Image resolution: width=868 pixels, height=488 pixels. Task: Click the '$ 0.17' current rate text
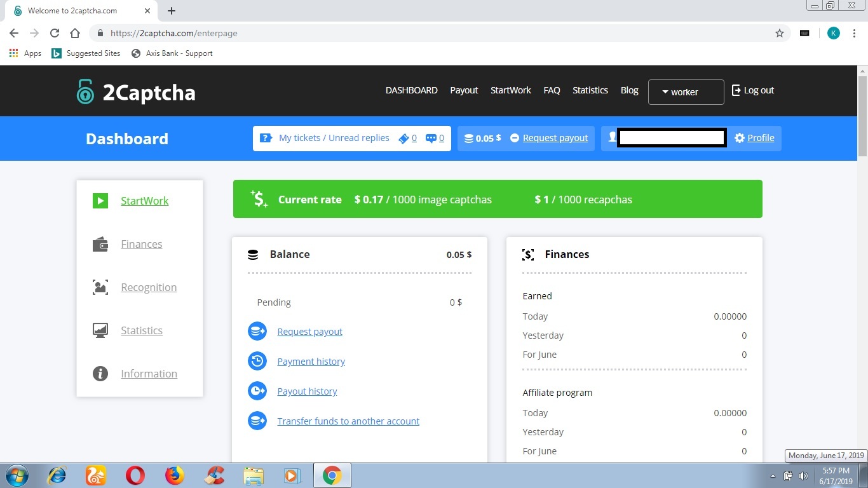369,200
